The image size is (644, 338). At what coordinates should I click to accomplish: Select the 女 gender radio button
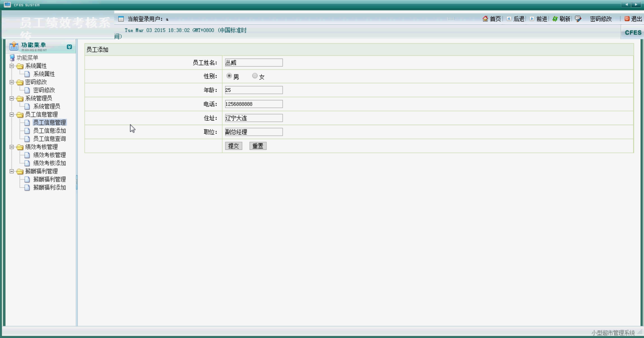255,76
